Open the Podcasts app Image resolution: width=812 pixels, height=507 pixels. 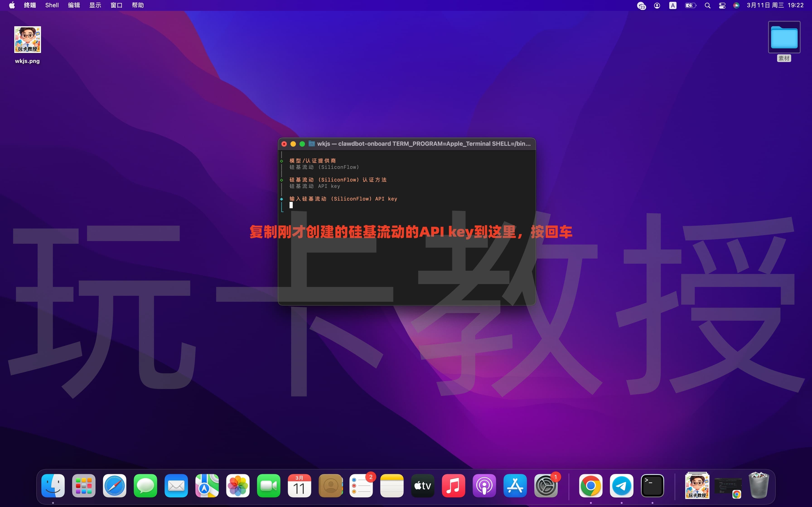tap(484, 485)
